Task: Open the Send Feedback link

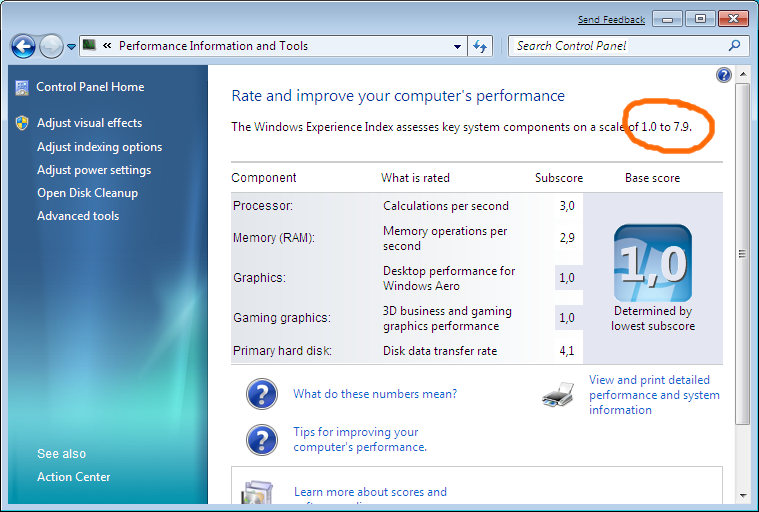Action: [611, 20]
